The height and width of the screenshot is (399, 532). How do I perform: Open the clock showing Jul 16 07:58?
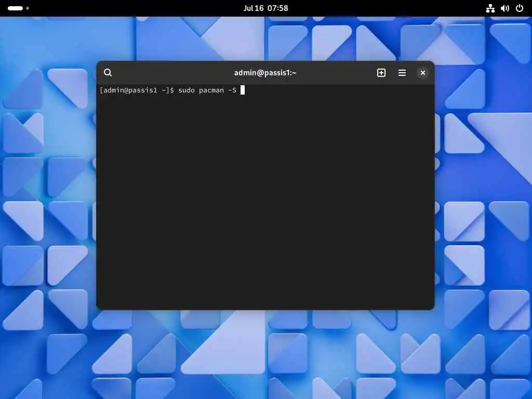coord(265,8)
